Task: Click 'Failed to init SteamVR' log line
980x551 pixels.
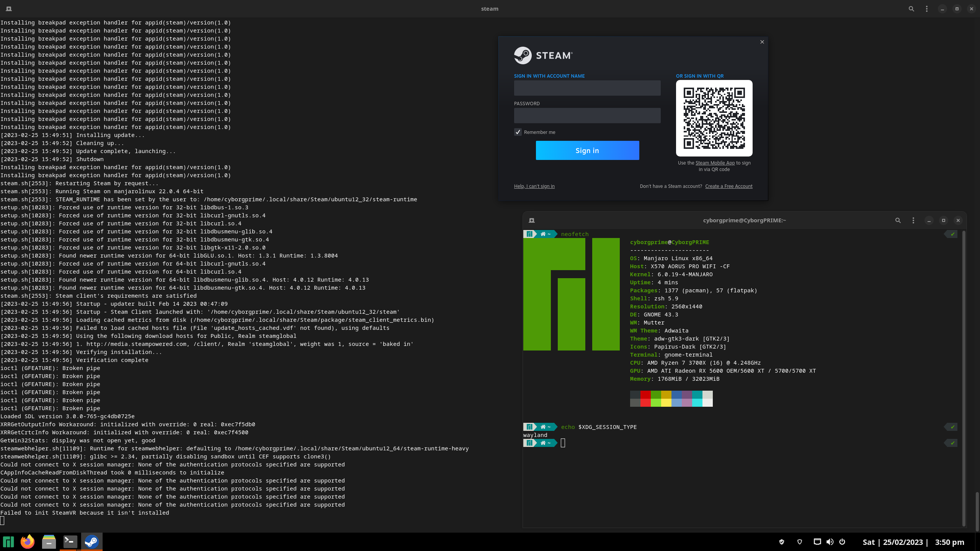Action: point(85,513)
